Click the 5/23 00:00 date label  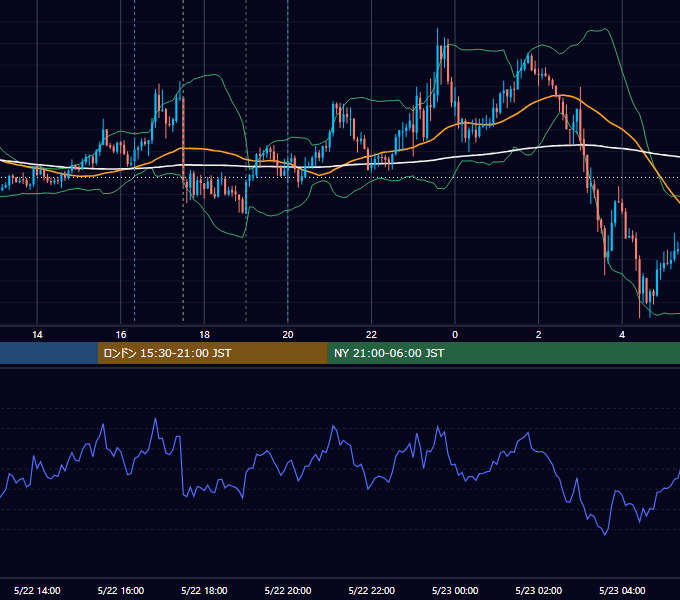click(455, 590)
